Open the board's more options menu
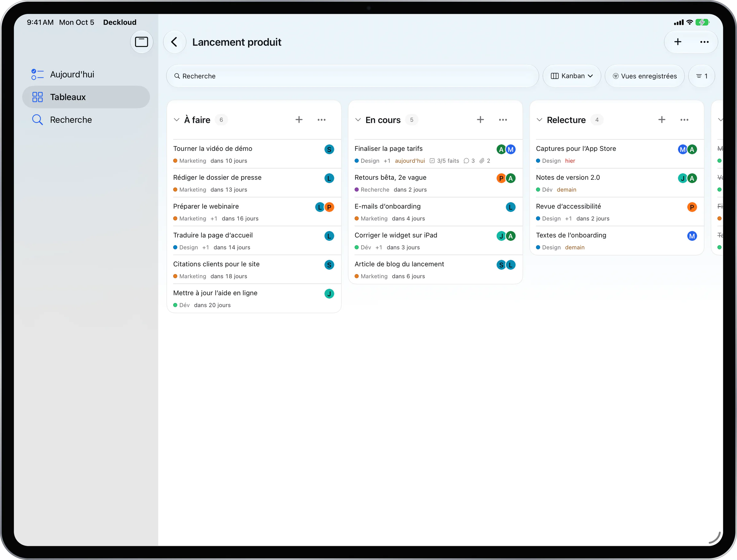The image size is (737, 560). pyautogui.click(x=704, y=42)
